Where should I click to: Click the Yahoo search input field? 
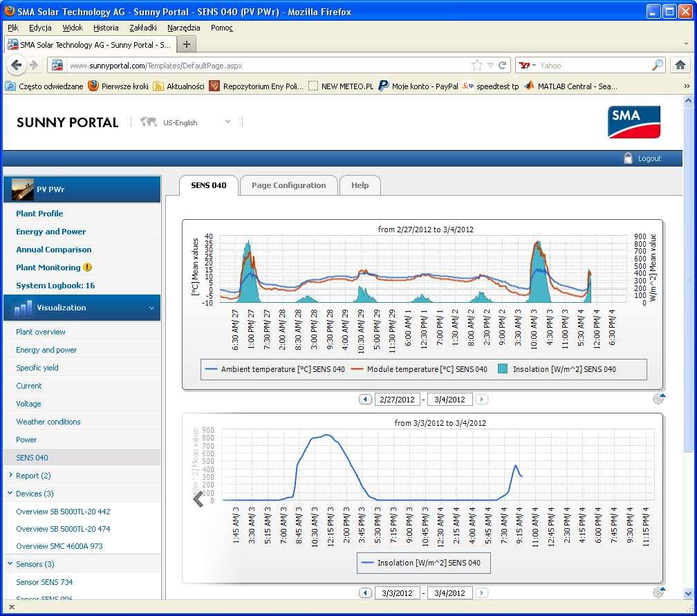(595, 65)
